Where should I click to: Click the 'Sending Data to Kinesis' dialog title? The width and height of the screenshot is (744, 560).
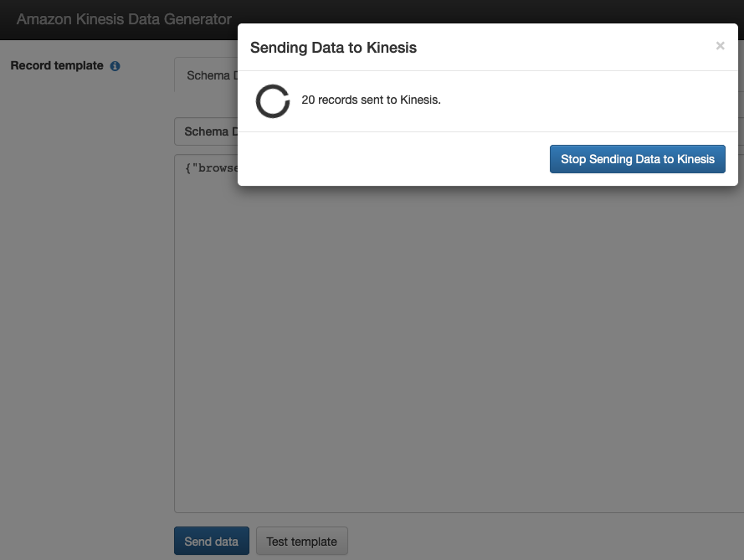pos(333,48)
